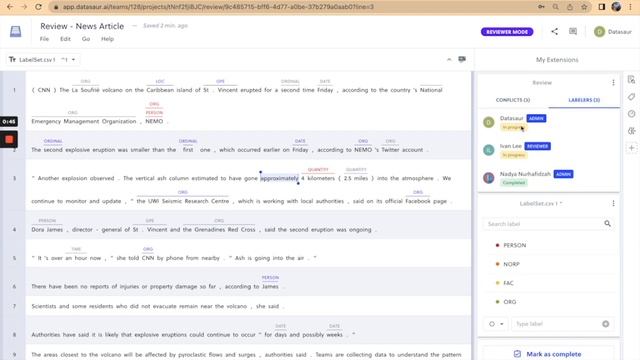
Task: Click the highlighted word approximately
Action: pos(280,178)
